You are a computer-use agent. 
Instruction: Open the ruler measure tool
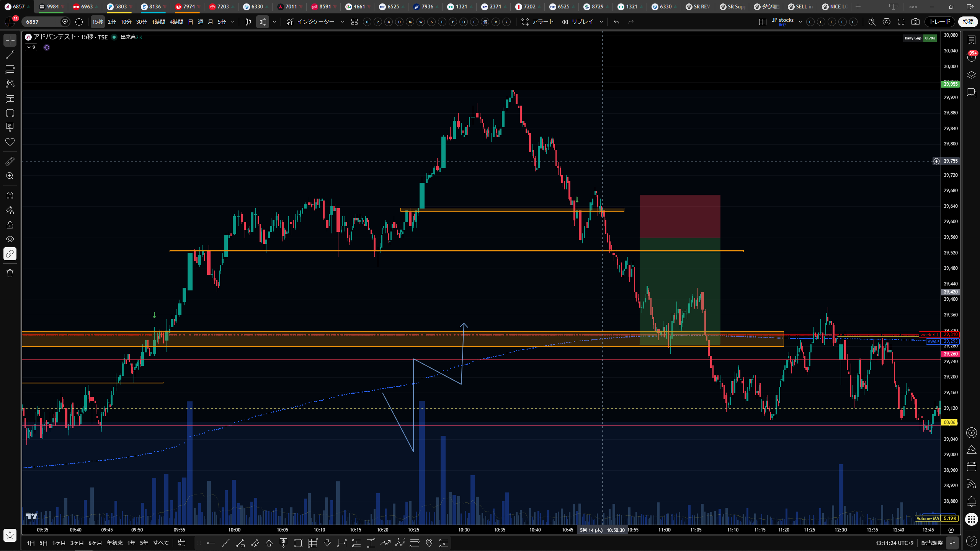(10, 161)
